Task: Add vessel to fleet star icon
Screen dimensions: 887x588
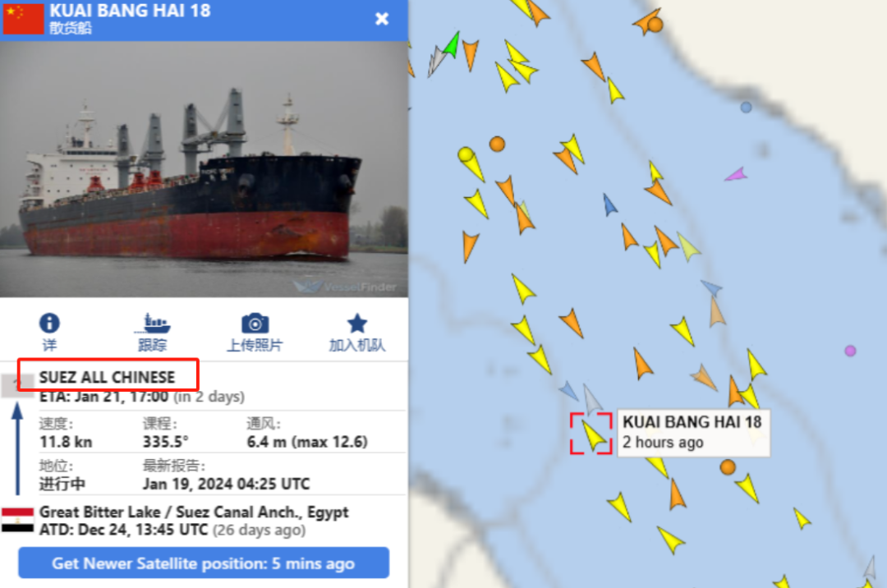Action: pyautogui.click(x=357, y=324)
